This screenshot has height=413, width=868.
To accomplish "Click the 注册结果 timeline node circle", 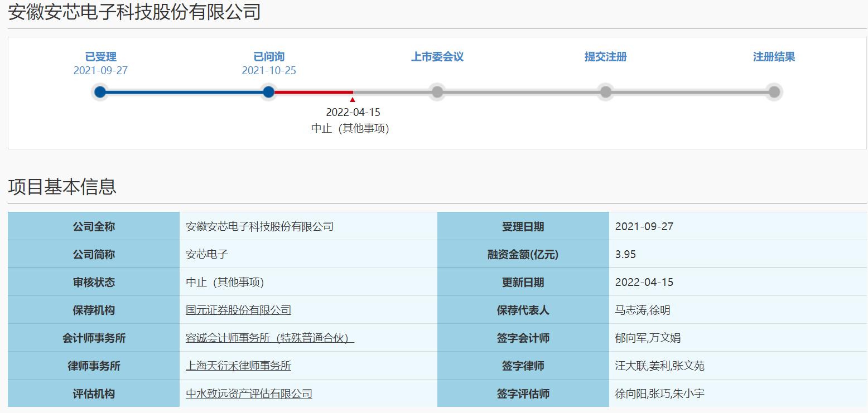I will 774,92.
